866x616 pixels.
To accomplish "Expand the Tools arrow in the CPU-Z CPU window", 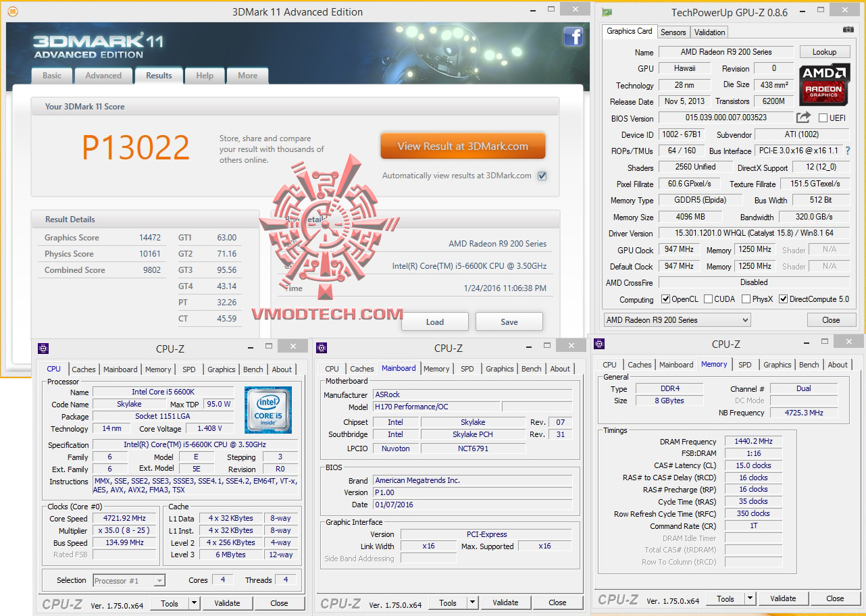I will tap(194, 603).
